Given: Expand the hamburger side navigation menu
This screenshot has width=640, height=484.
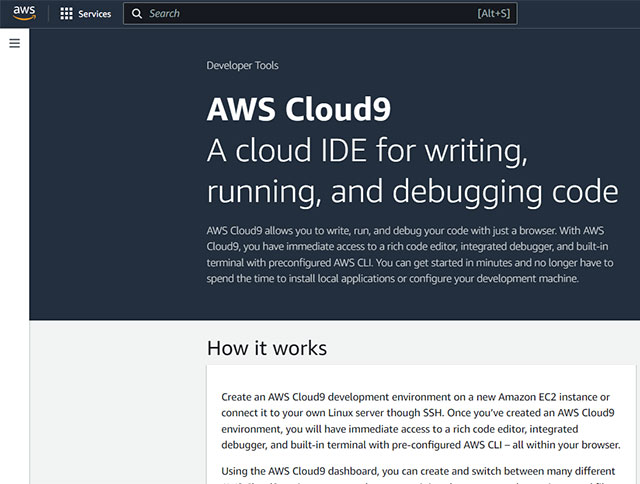Looking at the screenshot, I should click(x=14, y=43).
